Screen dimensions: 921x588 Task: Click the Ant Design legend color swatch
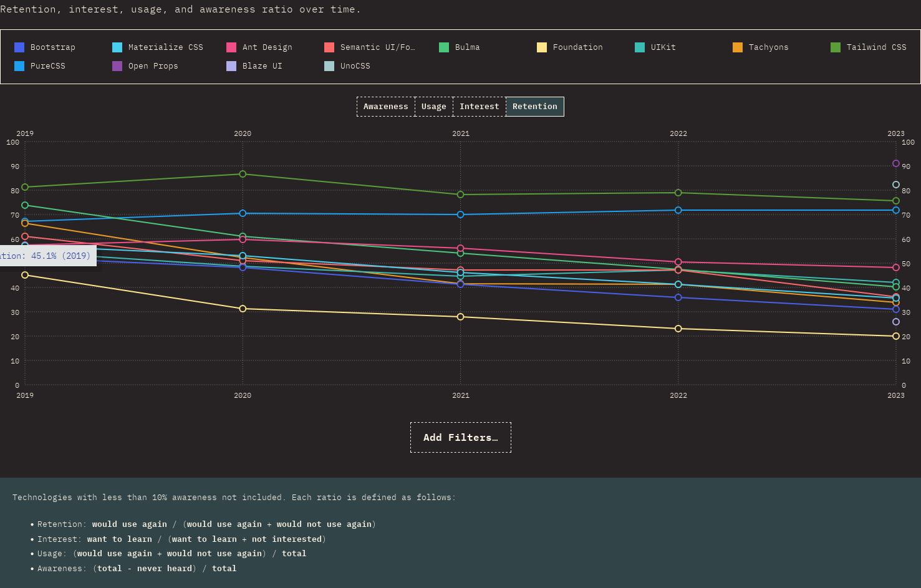(231, 47)
